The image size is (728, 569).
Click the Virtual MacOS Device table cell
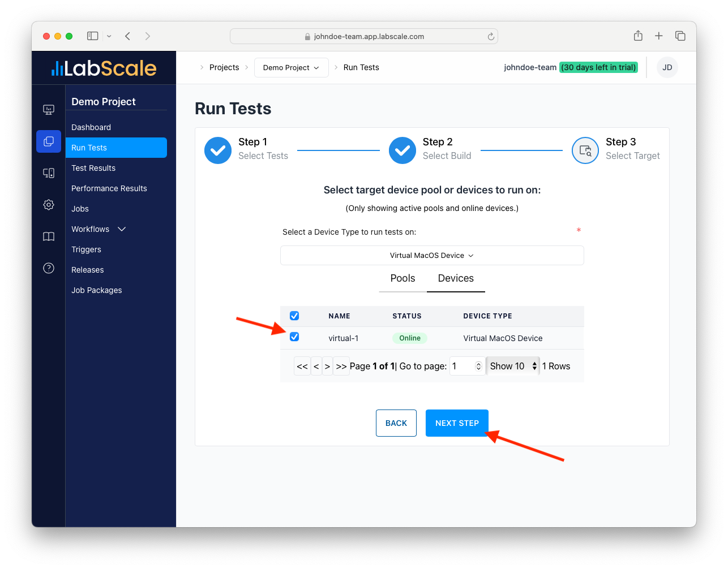tap(503, 338)
